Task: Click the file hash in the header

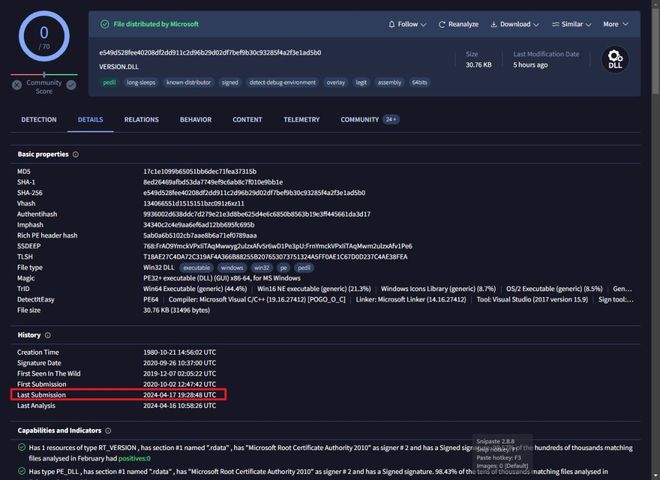Action: point(210,53)
